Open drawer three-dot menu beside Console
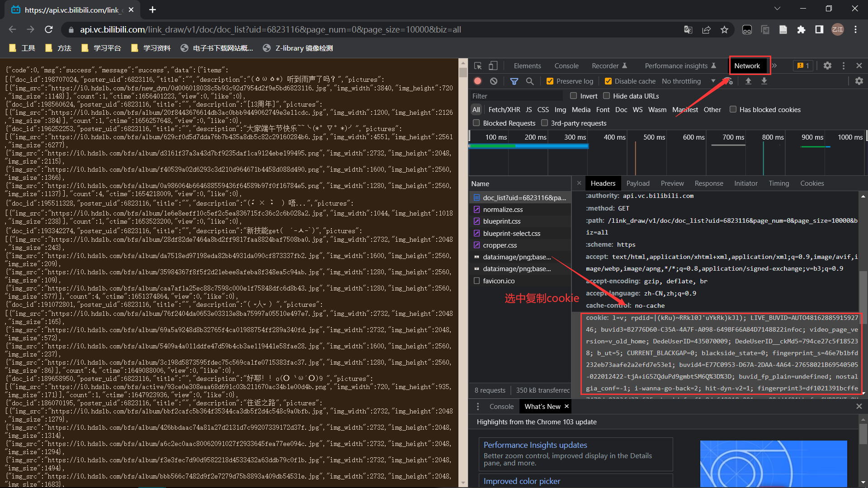868x488 pixels. 478,407
